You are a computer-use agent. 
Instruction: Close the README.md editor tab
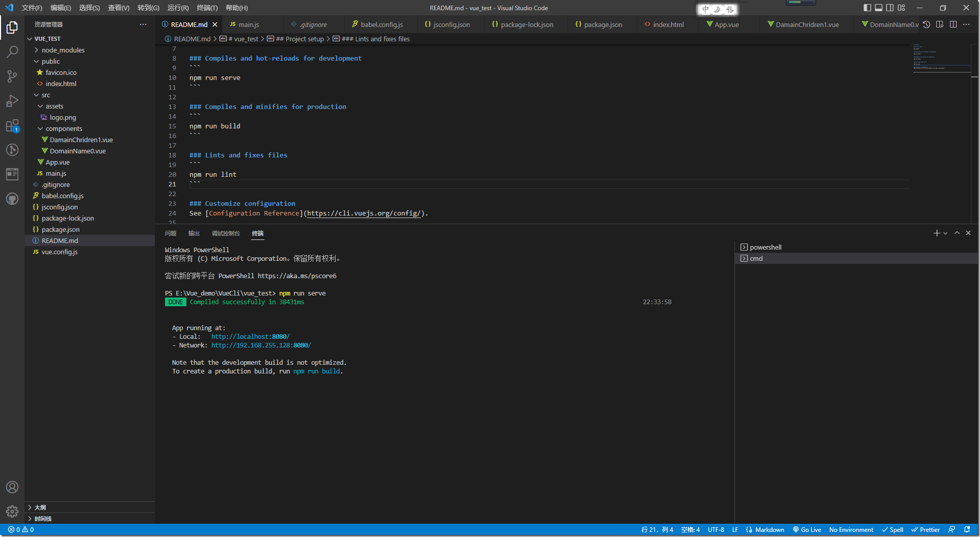pos(215,24)
